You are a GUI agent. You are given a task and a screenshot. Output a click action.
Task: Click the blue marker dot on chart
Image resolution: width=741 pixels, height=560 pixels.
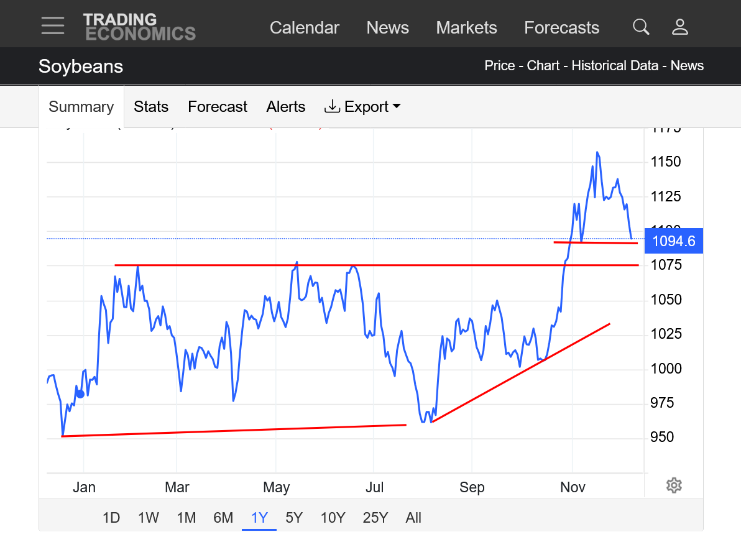pos(80,393)
